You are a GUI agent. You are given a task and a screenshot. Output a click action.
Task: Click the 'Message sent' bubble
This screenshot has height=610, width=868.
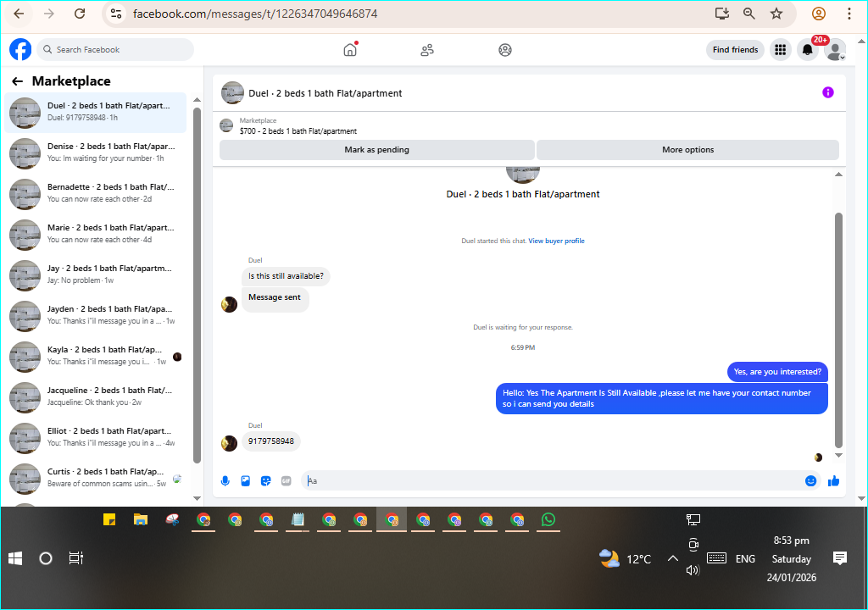(x=275, y=299)
